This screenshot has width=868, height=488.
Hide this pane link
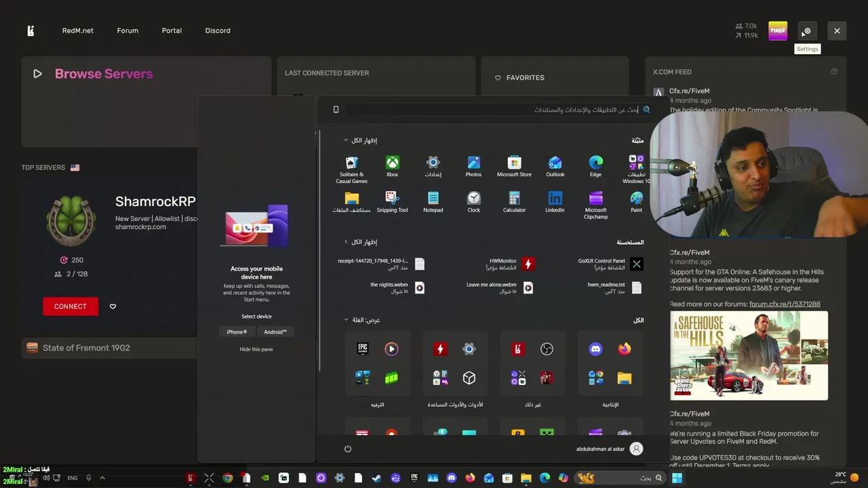pos(256,349)
